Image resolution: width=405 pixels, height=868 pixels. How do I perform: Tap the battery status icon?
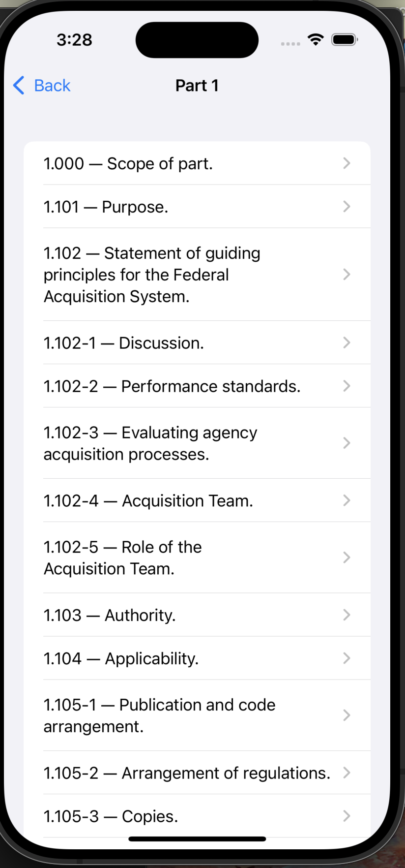point(345,39)
